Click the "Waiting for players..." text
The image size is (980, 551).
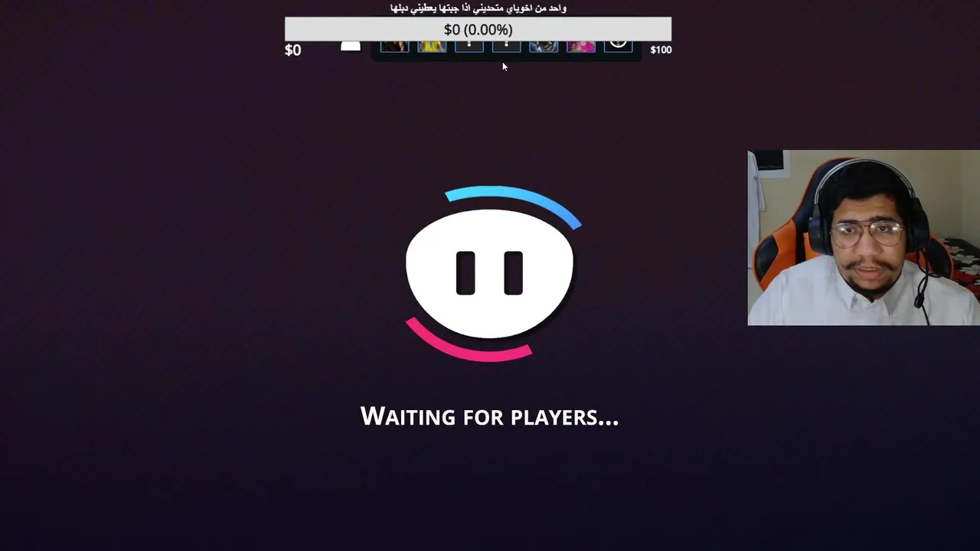click(x=489, y=417)
